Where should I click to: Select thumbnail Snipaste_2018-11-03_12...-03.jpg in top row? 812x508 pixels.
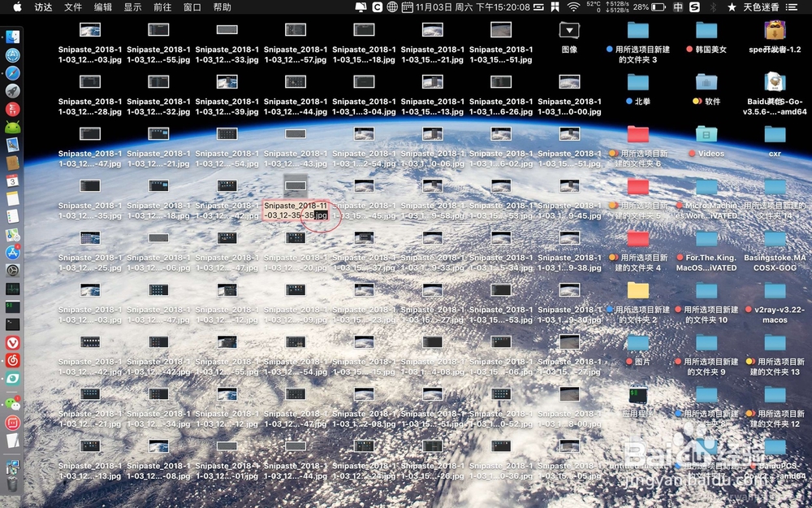pos(90,30)
